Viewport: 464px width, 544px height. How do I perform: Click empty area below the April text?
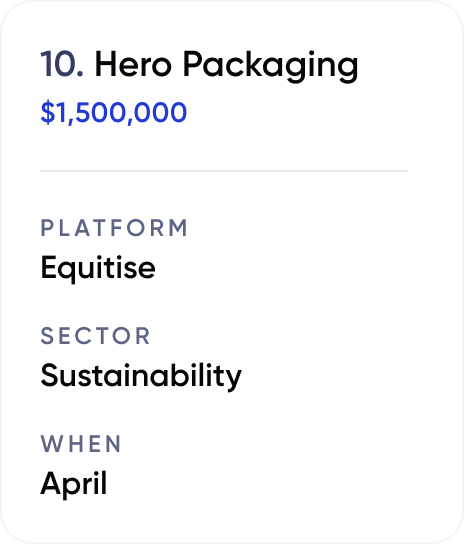coord(224,519)
